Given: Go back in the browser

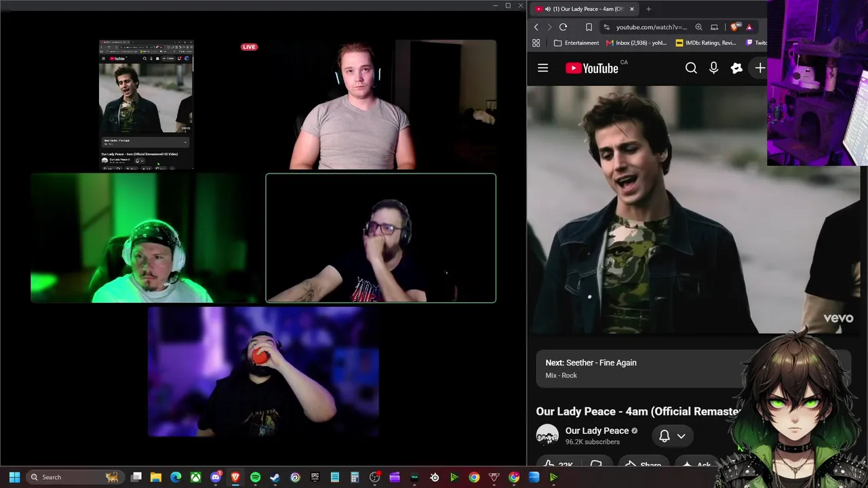Looking at the screenshot, I should 536,27.
